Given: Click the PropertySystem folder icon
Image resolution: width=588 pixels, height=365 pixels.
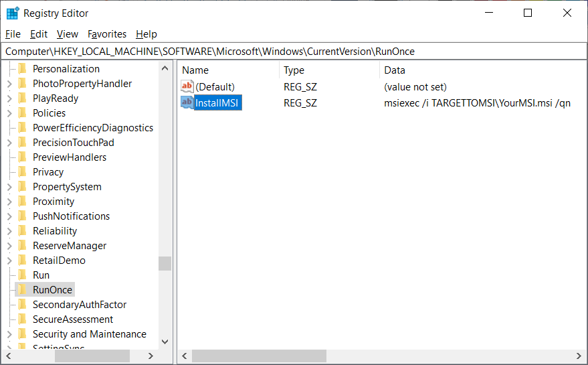Looking at the screenshot, I should (x=23, y=187).
